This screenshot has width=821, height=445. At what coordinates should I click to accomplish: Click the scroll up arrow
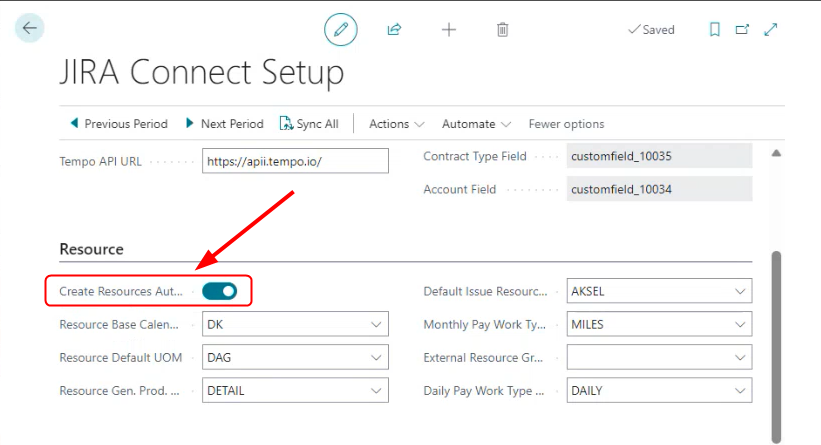776,153
